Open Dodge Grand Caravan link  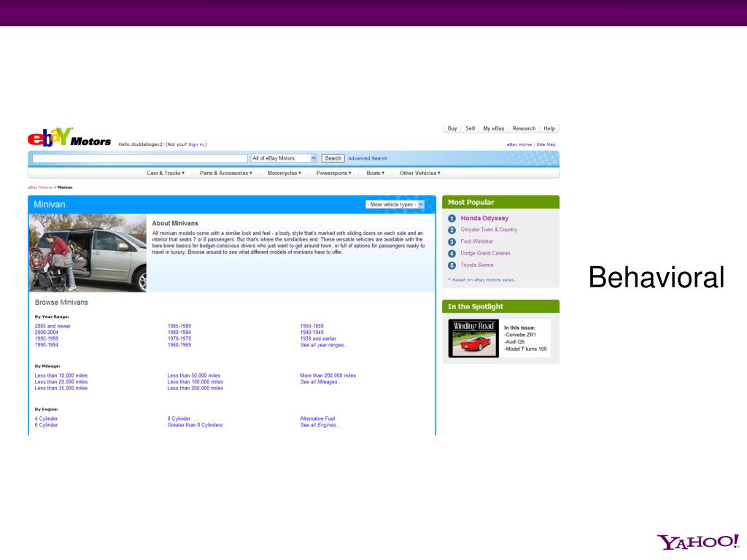tap(485, 253)
